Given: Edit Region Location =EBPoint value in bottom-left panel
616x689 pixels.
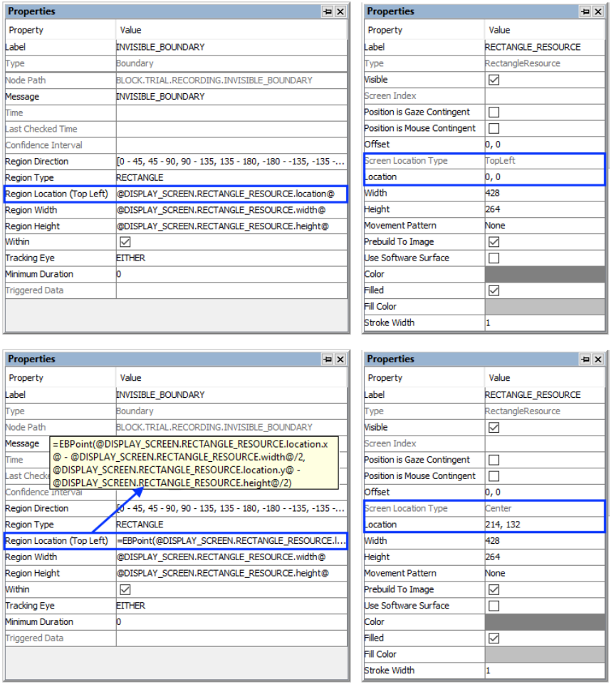Looking at the screenshot, I should click(x=231, y=541).
